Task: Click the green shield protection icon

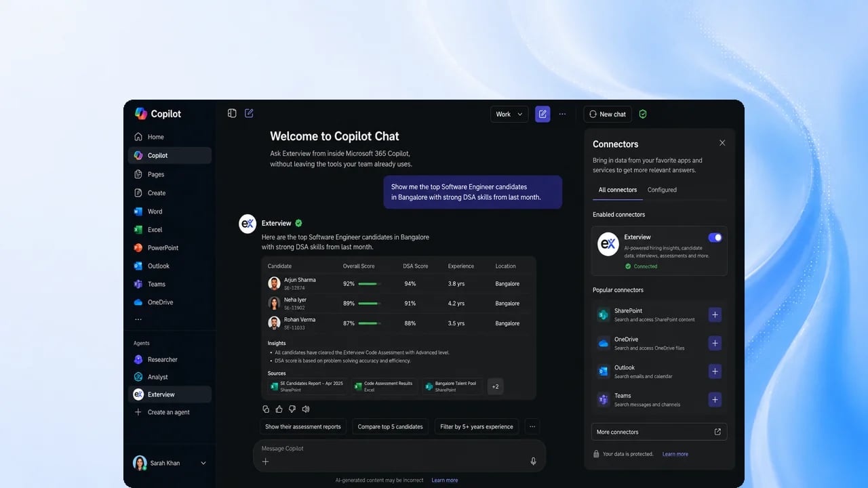Action: click(x=643, y=114)
